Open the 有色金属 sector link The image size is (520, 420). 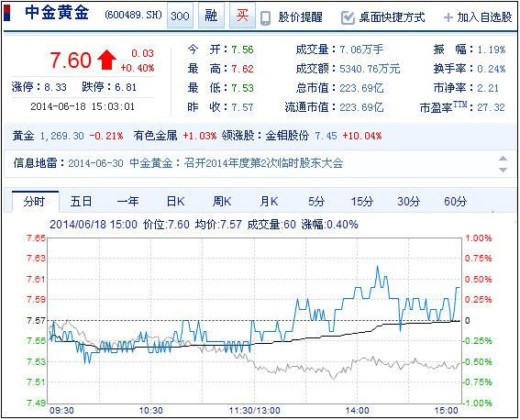click(156, 136)
